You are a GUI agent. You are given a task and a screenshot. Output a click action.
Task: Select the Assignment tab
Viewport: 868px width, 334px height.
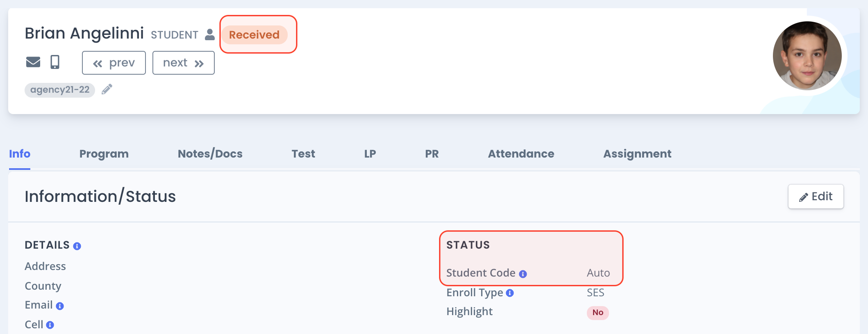637,154
